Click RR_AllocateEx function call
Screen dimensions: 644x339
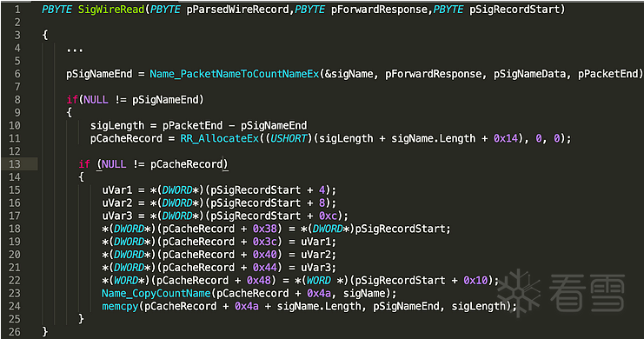pyautogui.click(x=220, y=138)
